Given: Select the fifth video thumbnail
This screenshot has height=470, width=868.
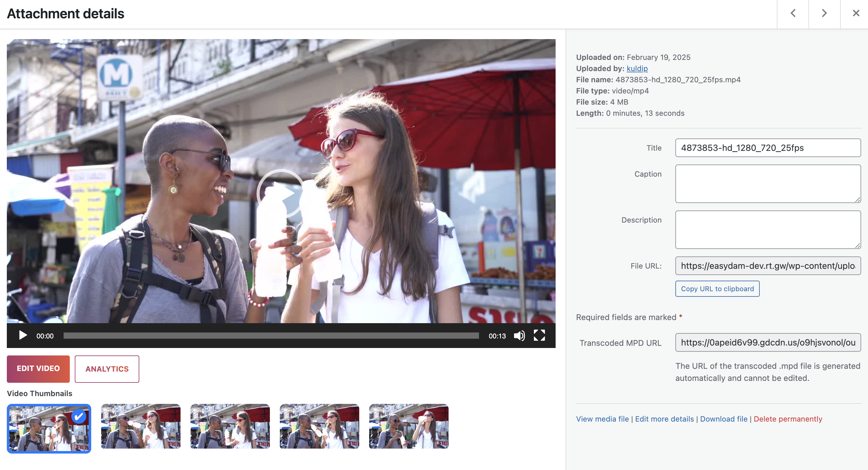Looking at the screenshot, I should click(x=408, y=426).
